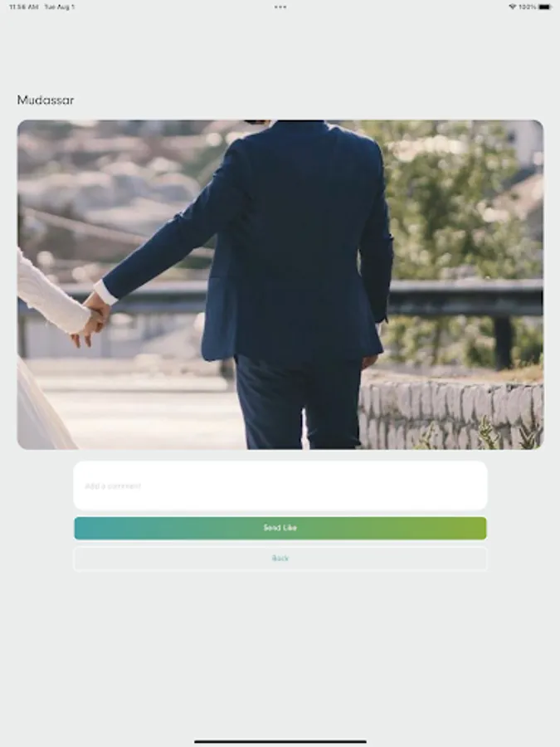The image size is (560, 747).
Task: Tap the Tue Aug 1 date
Action: pos(60,7)
